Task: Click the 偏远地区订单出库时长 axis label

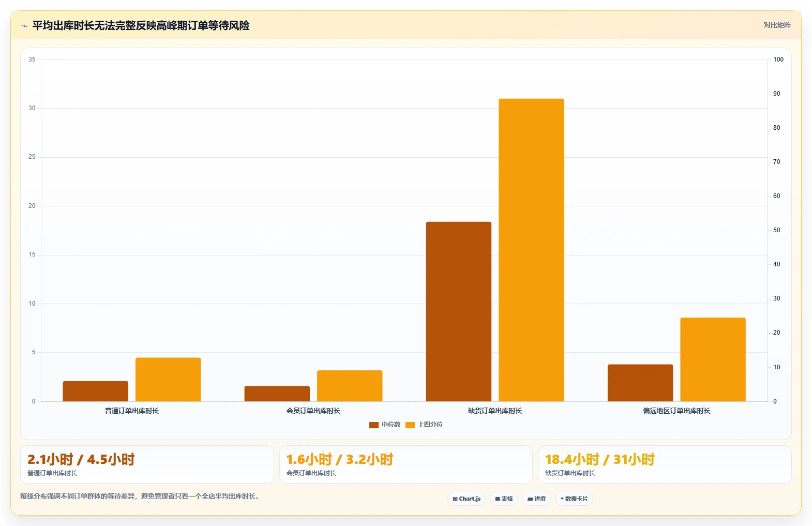Action: coord(676,411)
